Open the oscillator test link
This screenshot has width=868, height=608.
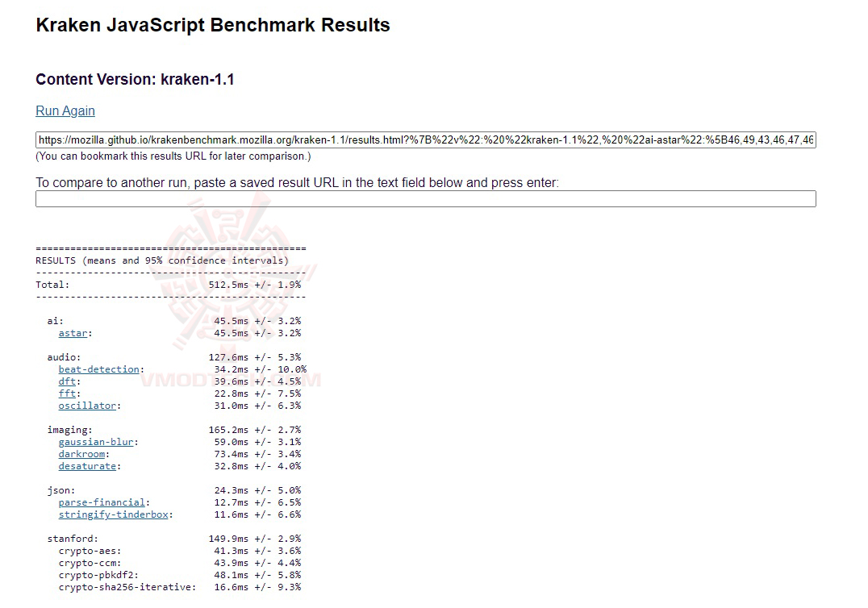pyautogui.click(x=87, y=406)
